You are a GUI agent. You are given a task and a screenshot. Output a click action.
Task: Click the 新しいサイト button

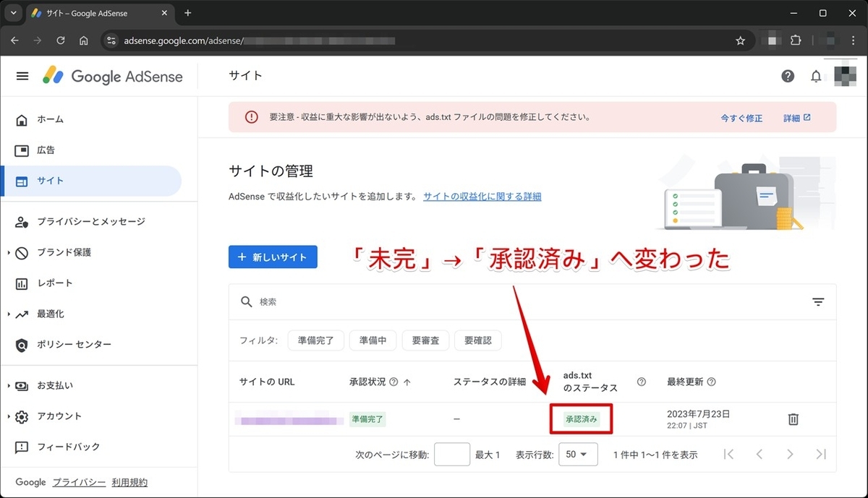[x=273, y=257]
